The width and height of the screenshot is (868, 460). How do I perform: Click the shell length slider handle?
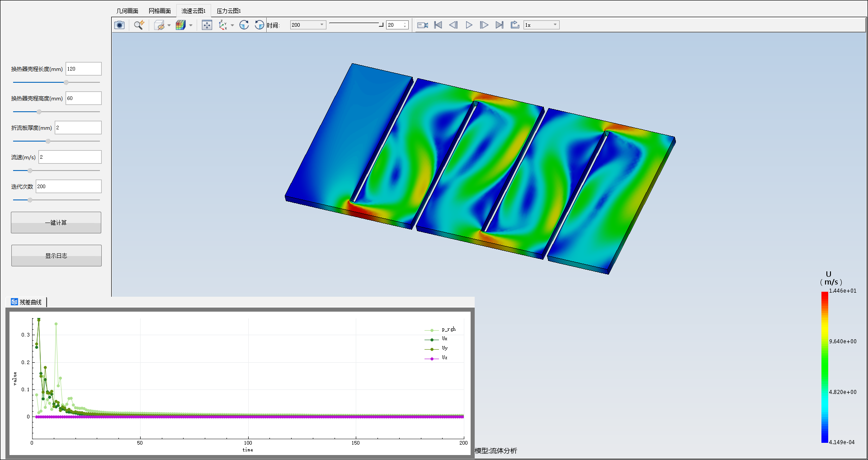point(66,82)
